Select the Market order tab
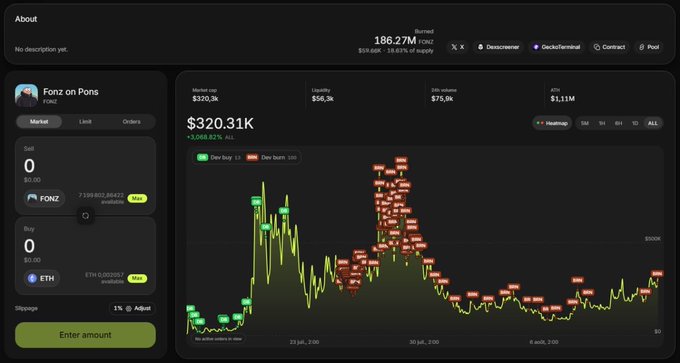The height and width of the screenshot is (363, 680). [39, 122]
